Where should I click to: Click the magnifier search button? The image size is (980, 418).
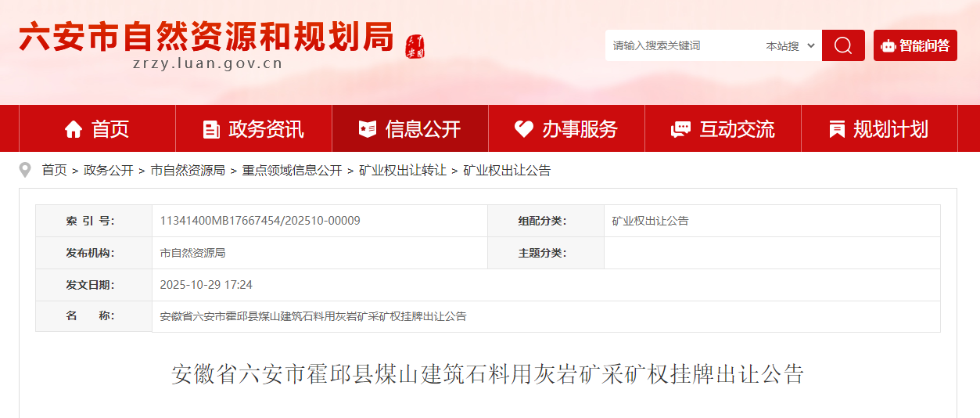[842, 45]
